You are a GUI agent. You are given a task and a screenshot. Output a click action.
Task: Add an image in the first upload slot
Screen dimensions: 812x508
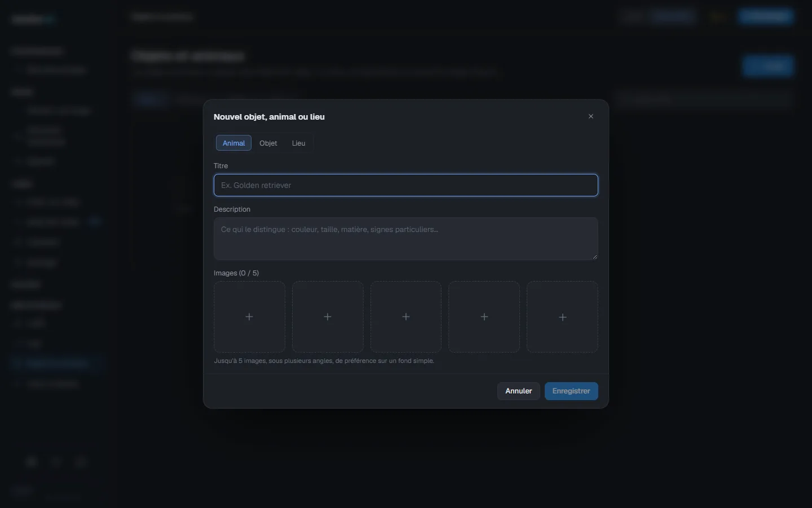[x=249, y=317]
